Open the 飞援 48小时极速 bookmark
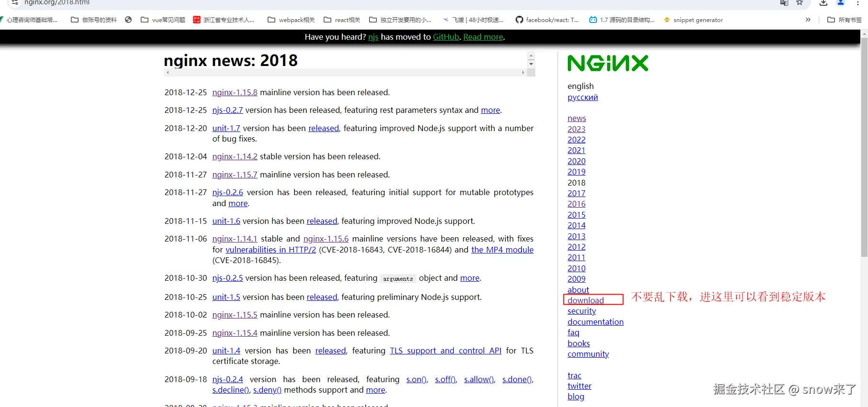This screenshot has width=868, height=407. pos(473,20)
